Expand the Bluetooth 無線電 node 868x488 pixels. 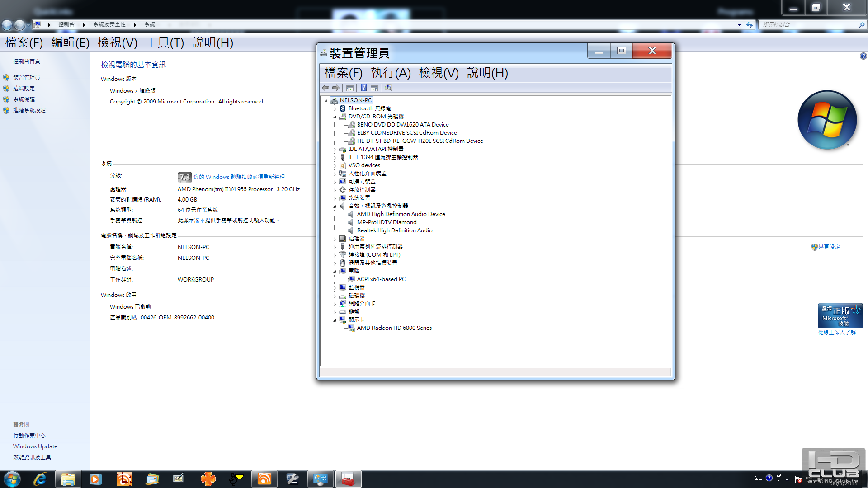click(335, 109)
